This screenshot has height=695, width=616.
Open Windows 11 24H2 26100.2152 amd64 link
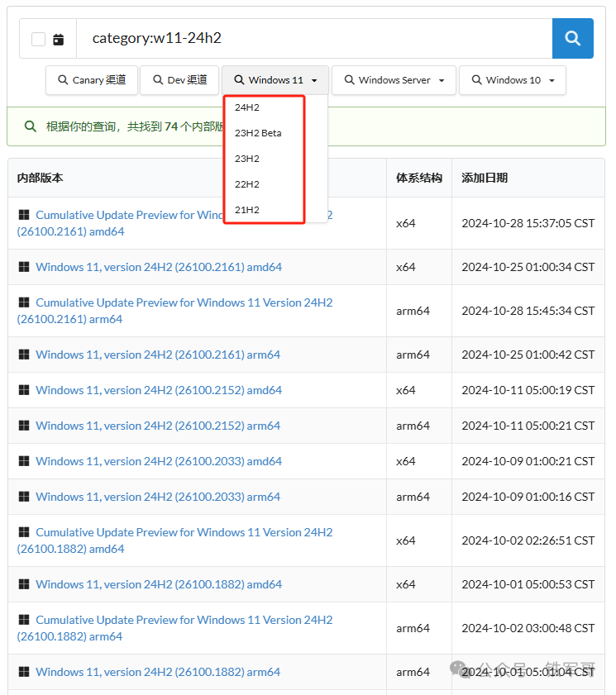pyautogui.click(x=159, y=390)
